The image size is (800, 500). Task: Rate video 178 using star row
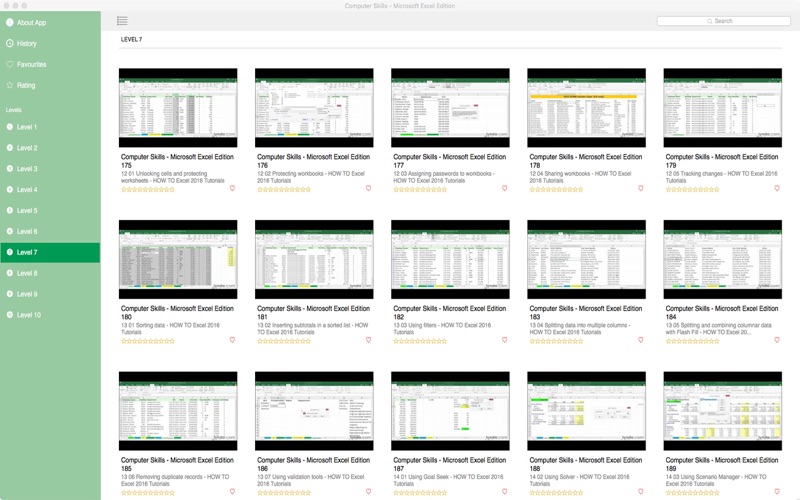[557, 189]
